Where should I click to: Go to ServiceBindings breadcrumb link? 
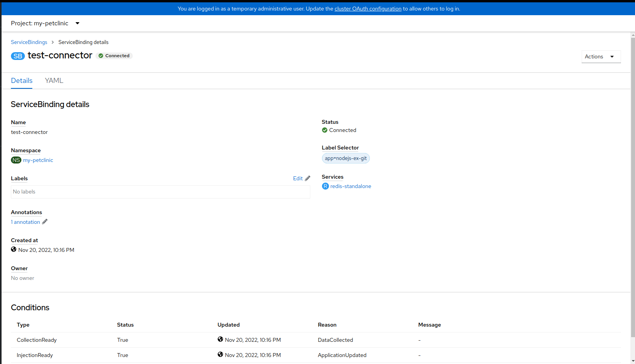29,42
